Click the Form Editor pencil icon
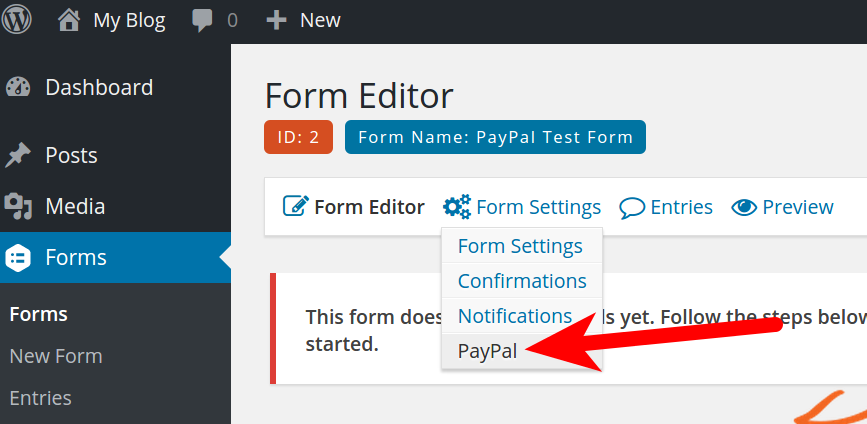The image size is (867, 424). click(x=296, y=207)
